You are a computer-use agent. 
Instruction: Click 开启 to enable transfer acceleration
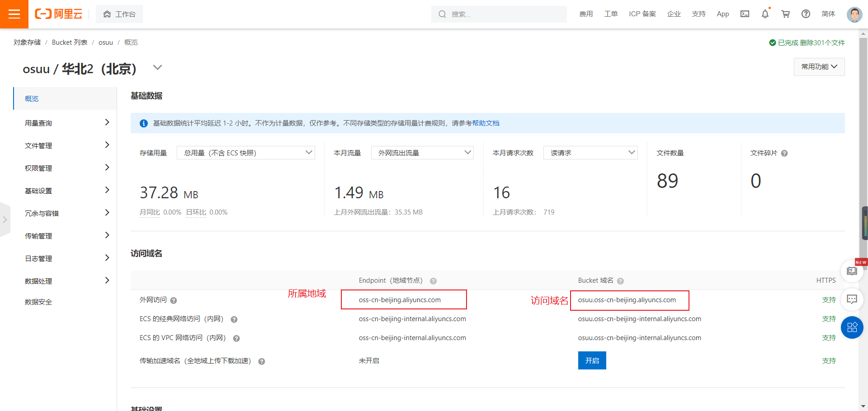(592, 360)
